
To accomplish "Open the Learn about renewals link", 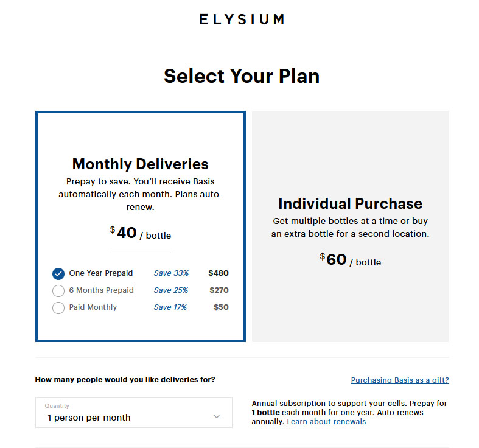I will point(326,422).
